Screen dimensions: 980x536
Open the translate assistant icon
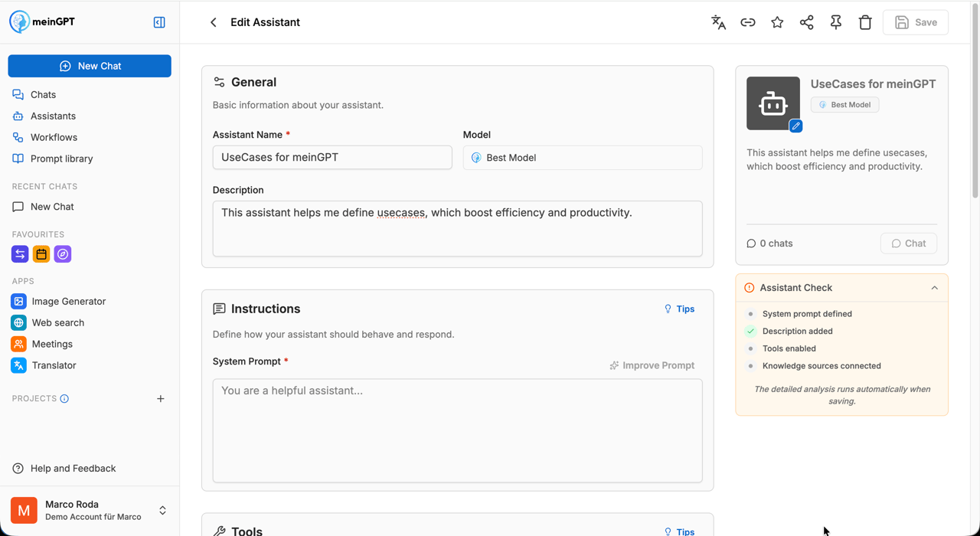click(x=718, y=22)
